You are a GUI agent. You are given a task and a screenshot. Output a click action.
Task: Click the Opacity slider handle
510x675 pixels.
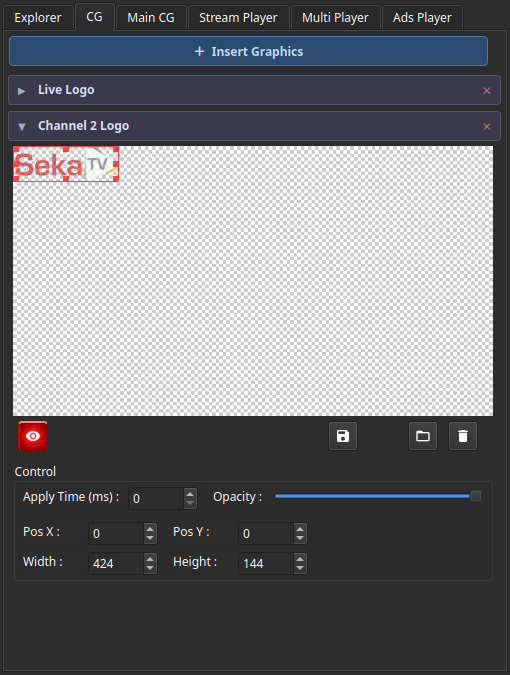[x=476, y=496]
